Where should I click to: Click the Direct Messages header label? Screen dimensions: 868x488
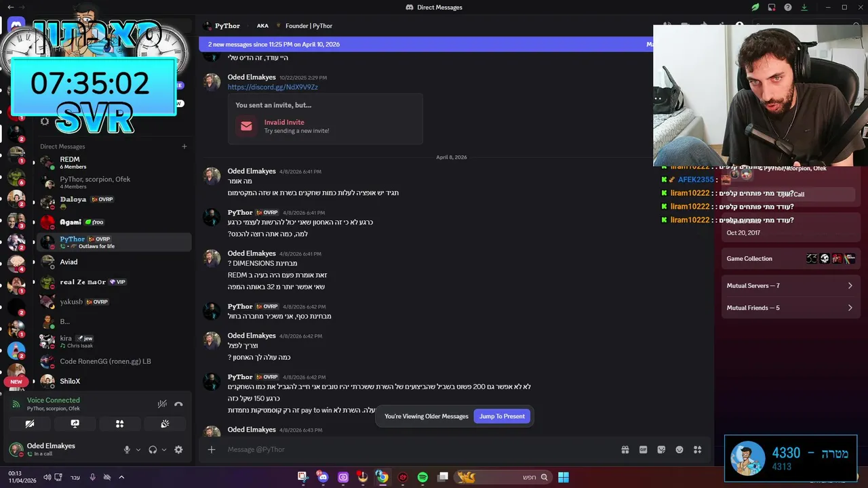tap(62, 146)
